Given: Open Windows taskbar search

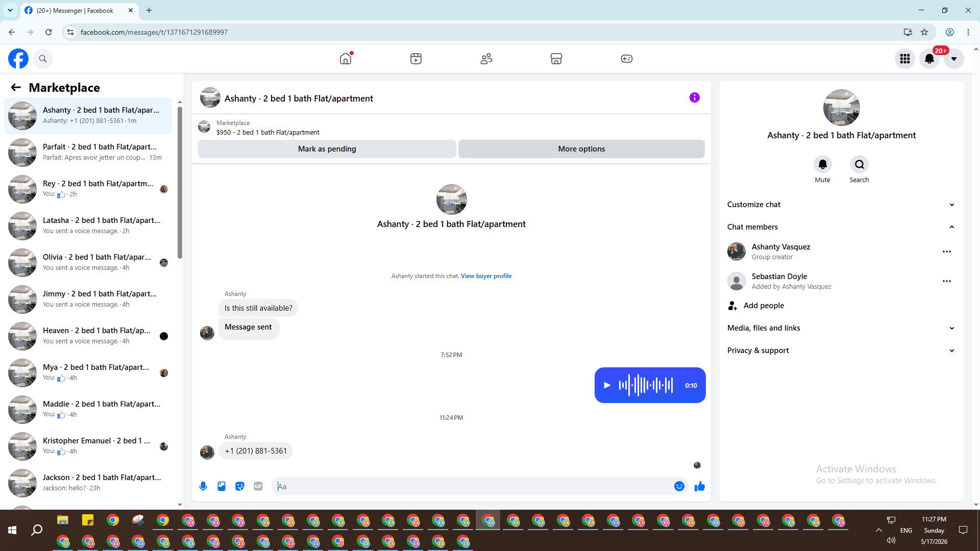Looking at the screenshot, I should click(37, 531).
